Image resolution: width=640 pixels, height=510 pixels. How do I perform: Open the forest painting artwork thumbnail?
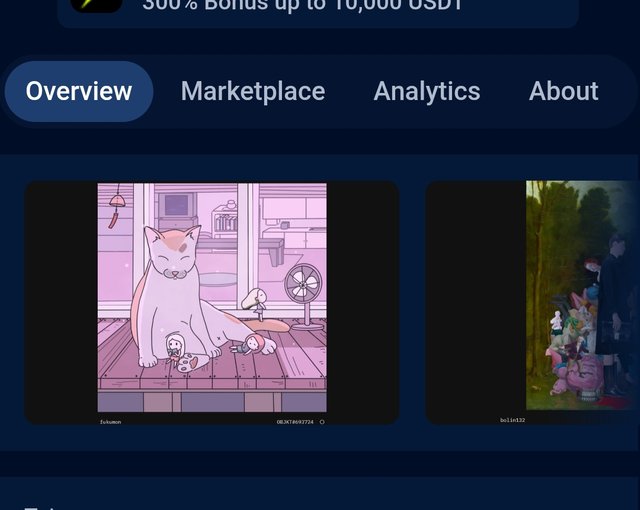coord(533,303)
